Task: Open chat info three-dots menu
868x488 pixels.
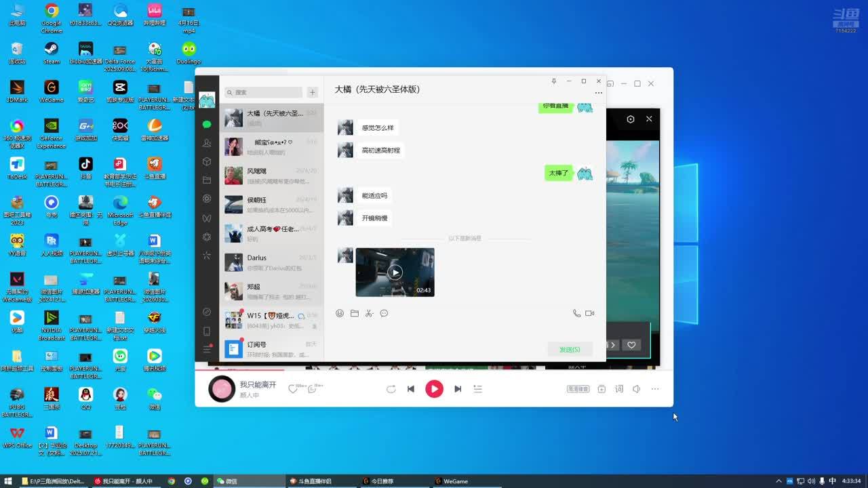Action: 598,93
